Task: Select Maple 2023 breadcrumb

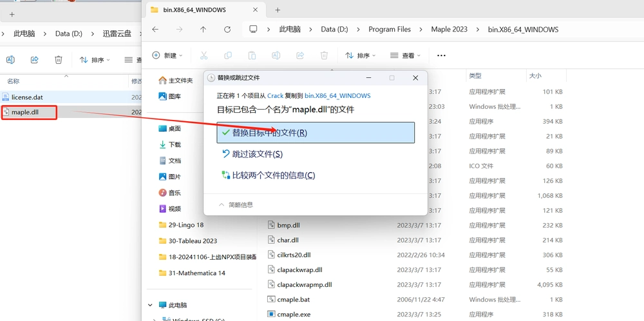Action: pyautogui.click(x=449, y=29)
